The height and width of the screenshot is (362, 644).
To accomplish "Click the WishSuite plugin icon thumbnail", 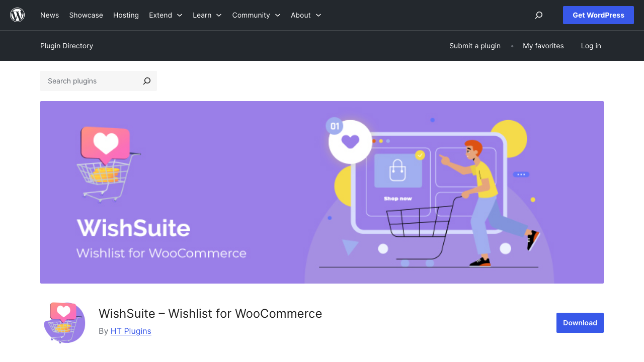I will coord(64,323).
